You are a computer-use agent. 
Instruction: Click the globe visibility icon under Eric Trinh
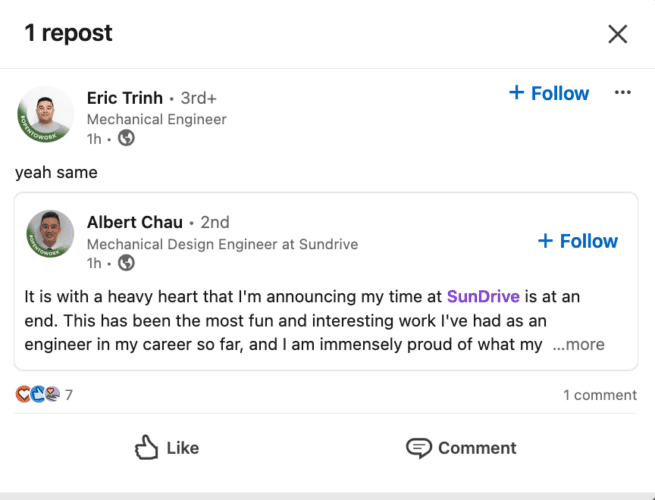pyautogui.click(x=126, y=139)
